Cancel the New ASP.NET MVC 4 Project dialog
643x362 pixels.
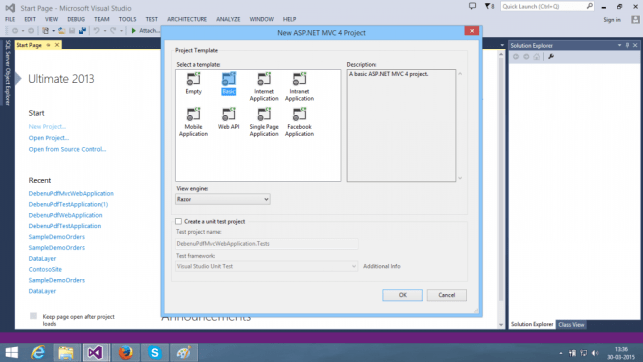447,295
